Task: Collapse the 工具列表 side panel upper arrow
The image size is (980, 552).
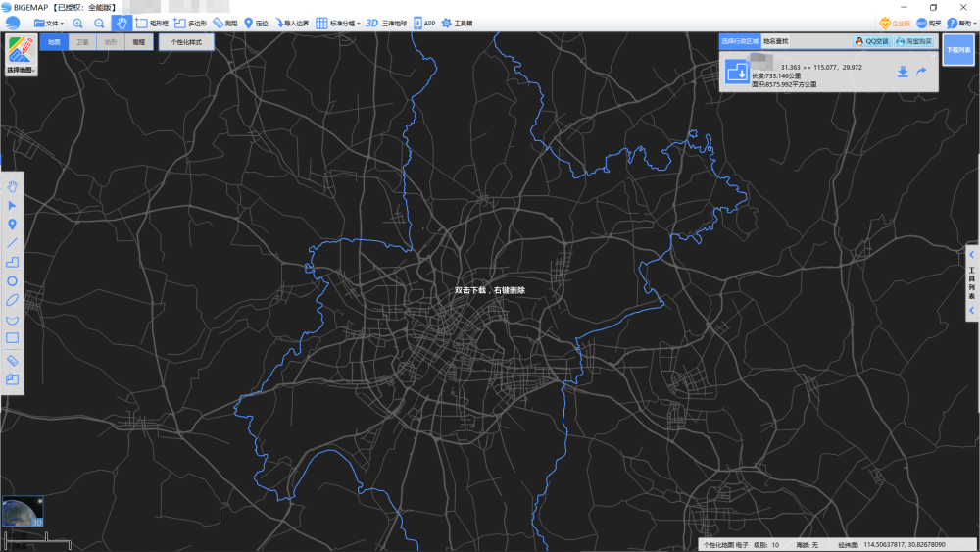Action: [x=972, y=255]
